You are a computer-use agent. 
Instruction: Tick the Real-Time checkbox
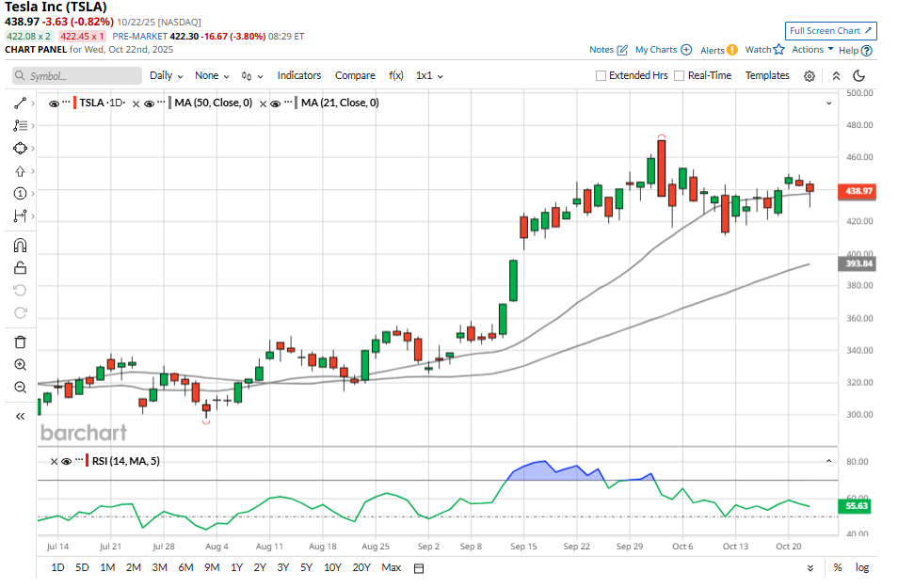679,76
